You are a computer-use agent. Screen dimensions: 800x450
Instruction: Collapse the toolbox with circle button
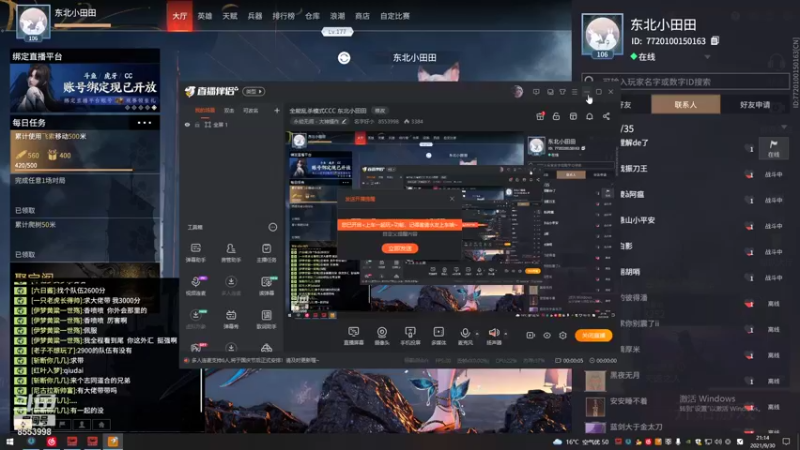(273, 227)
